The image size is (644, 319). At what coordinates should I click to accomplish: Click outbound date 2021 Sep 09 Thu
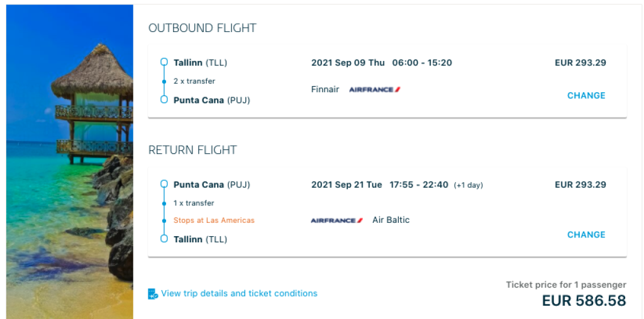click(x=348, y=63)
